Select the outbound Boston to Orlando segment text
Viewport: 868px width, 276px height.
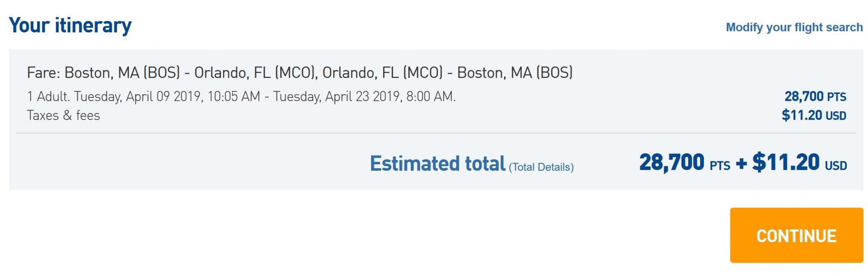191,73
